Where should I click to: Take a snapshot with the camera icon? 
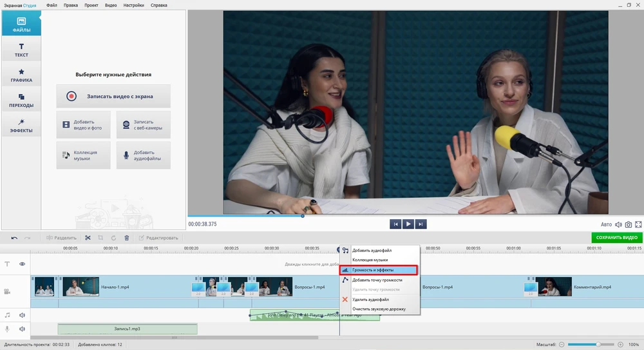tap(629, 224)
